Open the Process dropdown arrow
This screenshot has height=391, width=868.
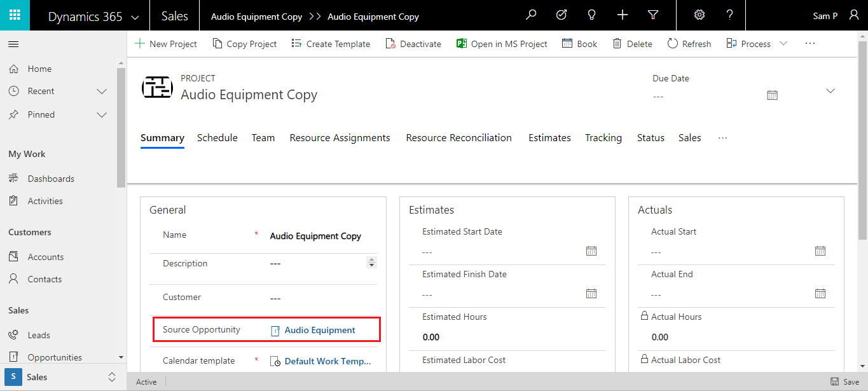click(783, 44)
